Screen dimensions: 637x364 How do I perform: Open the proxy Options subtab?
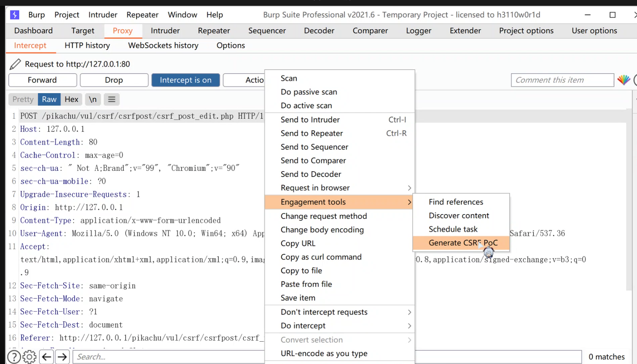click(x=231, y=45)
